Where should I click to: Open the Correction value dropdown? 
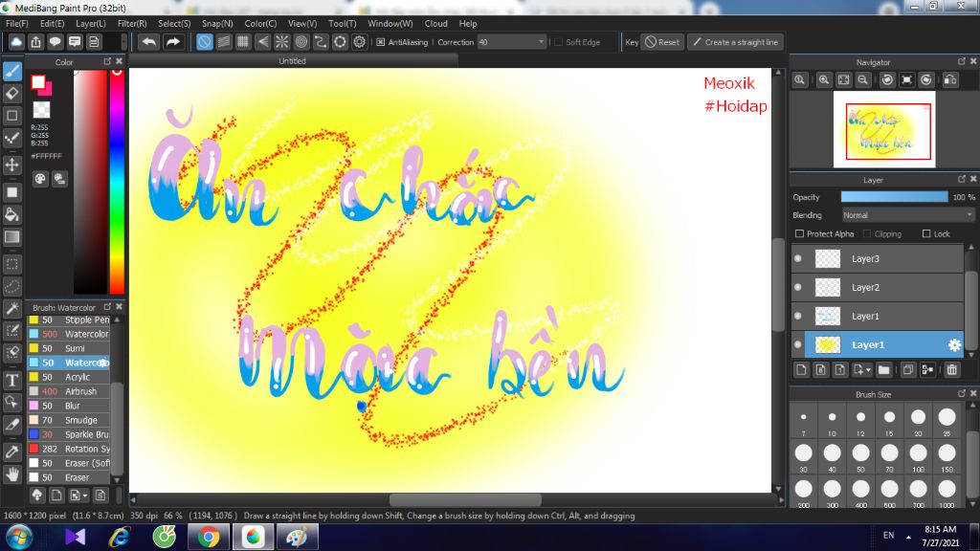[512, 42]
